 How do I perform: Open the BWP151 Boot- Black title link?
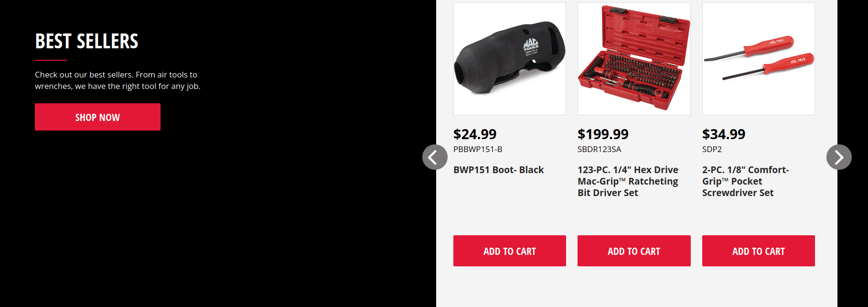(498, 170)
